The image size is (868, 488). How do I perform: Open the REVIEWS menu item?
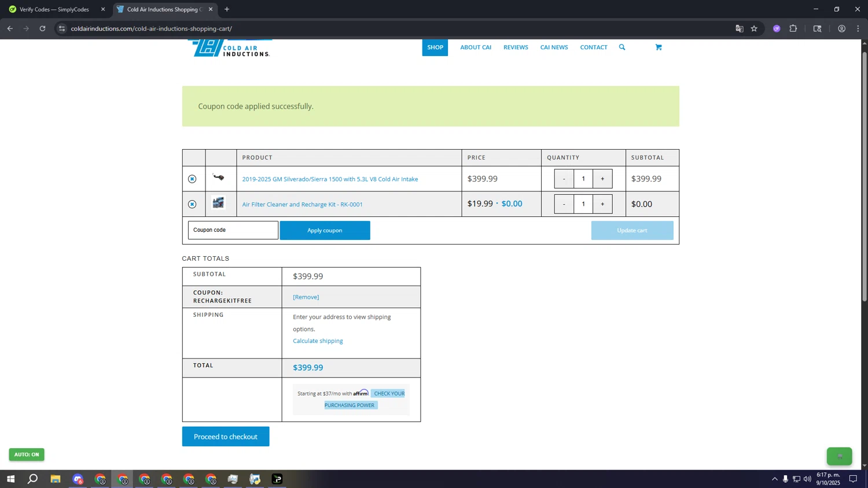(x=516, y=47)
